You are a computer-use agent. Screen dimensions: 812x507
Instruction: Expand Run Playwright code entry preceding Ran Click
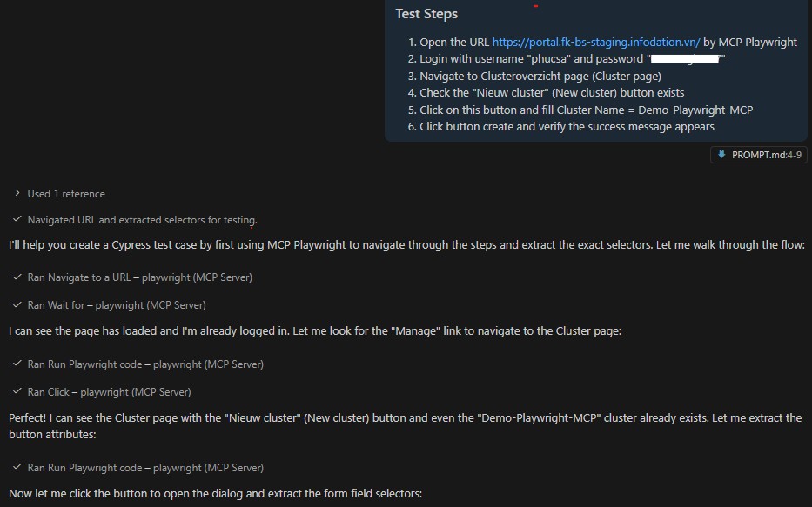[145, 364]
